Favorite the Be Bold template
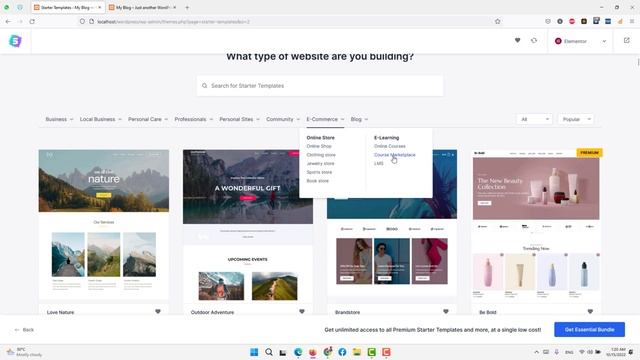Image resolution: width=640 pixels, height=360 pixels. pyautogui.click(x=590, y=311)
